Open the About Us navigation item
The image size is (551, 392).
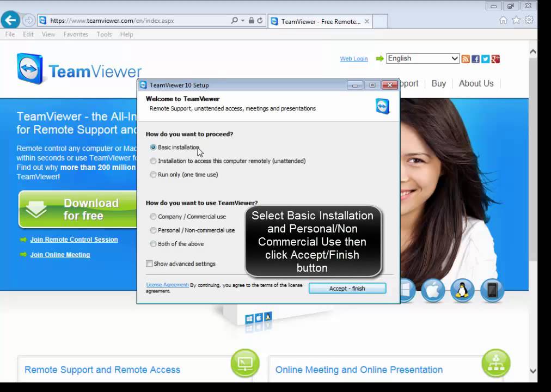[476, 84]
